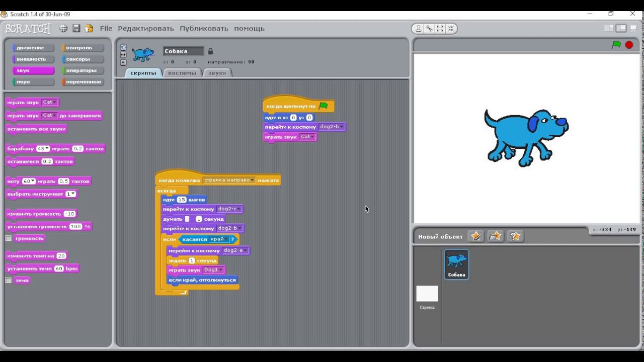
Task: Open the помощь menu
Action: coord(249,29)
